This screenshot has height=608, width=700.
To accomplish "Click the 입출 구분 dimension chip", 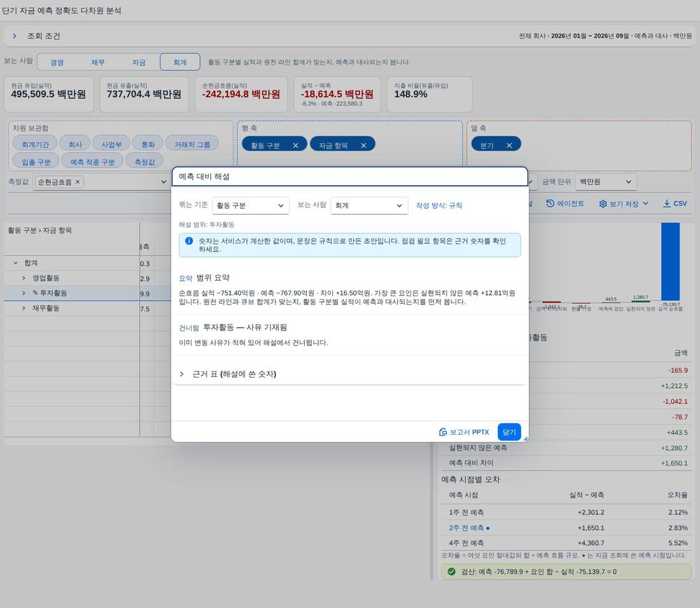I will (36, 162).
